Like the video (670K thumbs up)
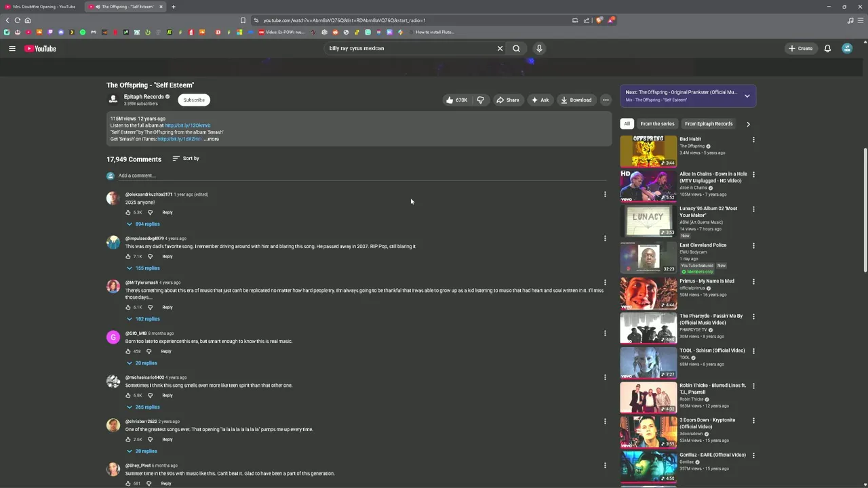 [456, 100]
